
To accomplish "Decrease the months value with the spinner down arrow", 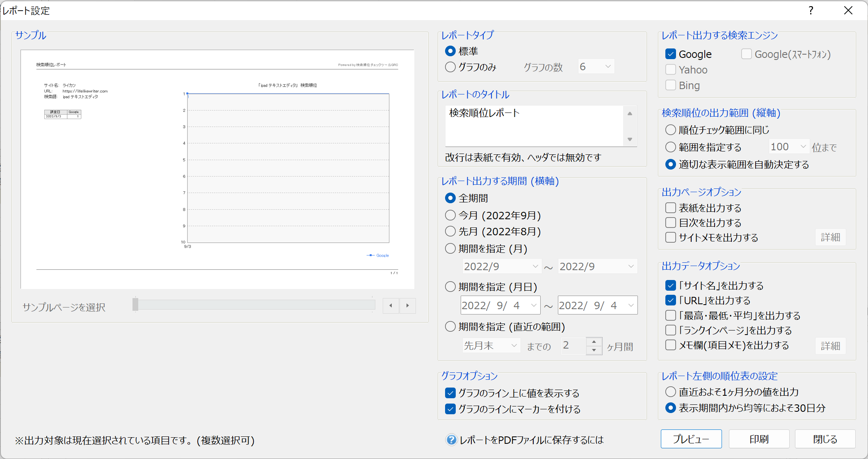I will click(594, 350).
